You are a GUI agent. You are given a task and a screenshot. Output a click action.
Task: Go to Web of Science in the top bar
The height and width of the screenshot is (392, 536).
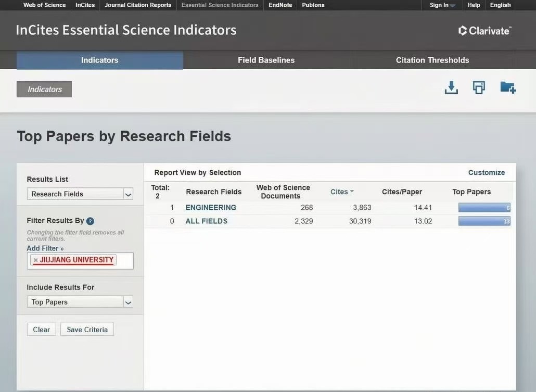(44, 5)
